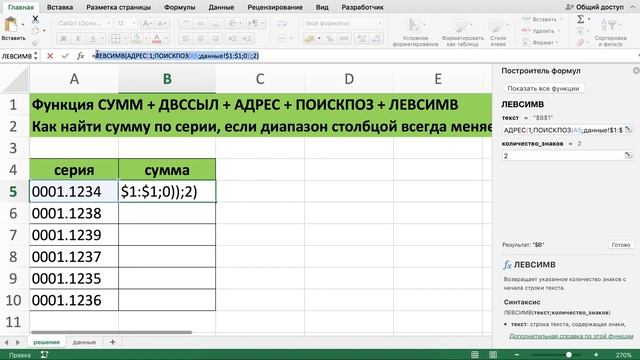Screen dimensions: 640x360
Task: Switch to the Разметка страницы tab
Action: point(118,7)
